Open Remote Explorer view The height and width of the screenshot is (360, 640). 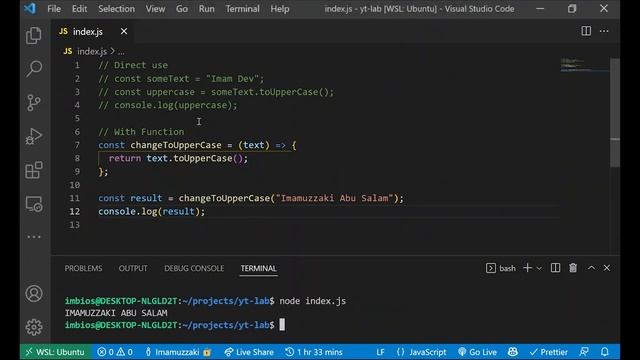[x=34, y=204]
